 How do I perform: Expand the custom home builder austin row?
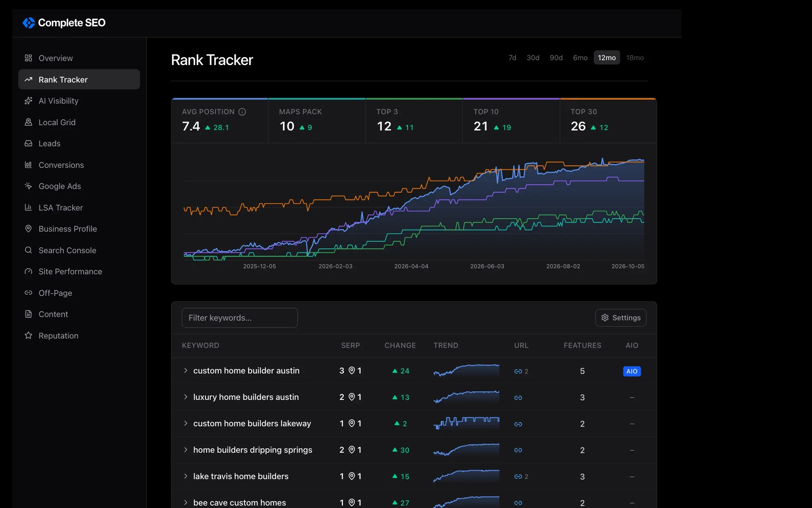pyautogui.click(x=186, y=371)
